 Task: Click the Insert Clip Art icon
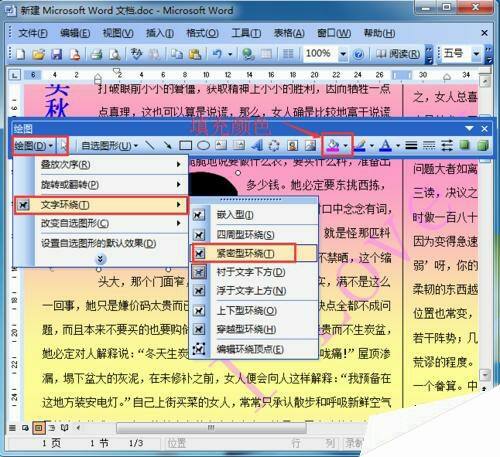[x=292, y=145]
